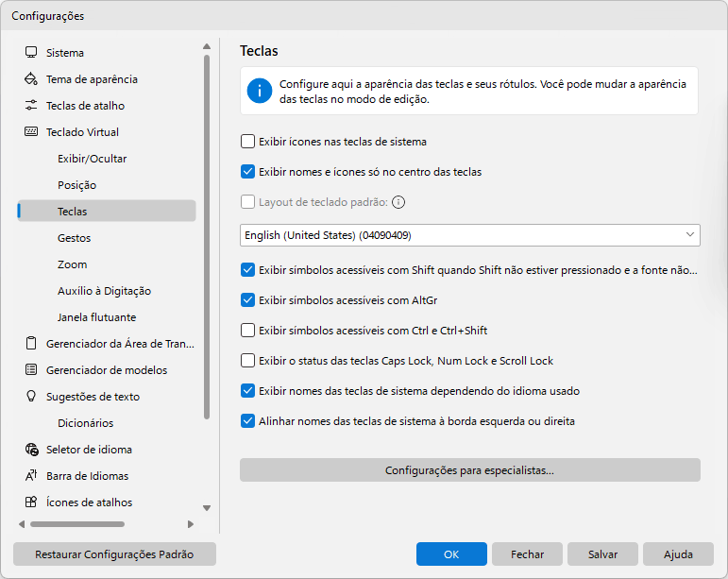The image size is (728, 579).
Task: Open Teclado Virtual section
Action: click(107, 132)
